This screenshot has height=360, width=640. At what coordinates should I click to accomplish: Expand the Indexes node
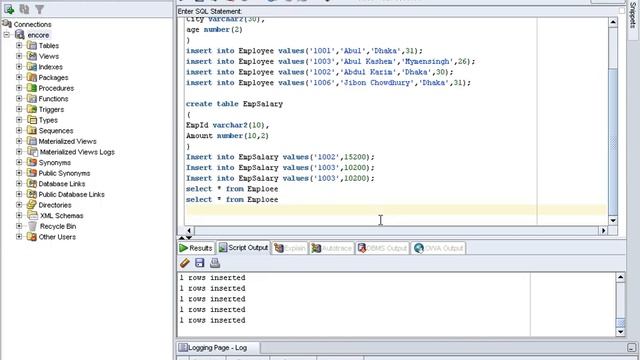(x=19, y=67)
